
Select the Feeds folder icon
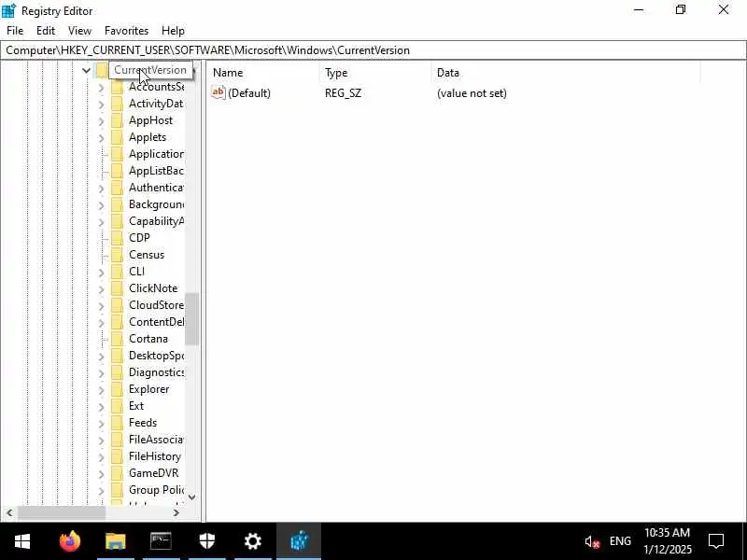pyautogui.click(x=117, y=423)
